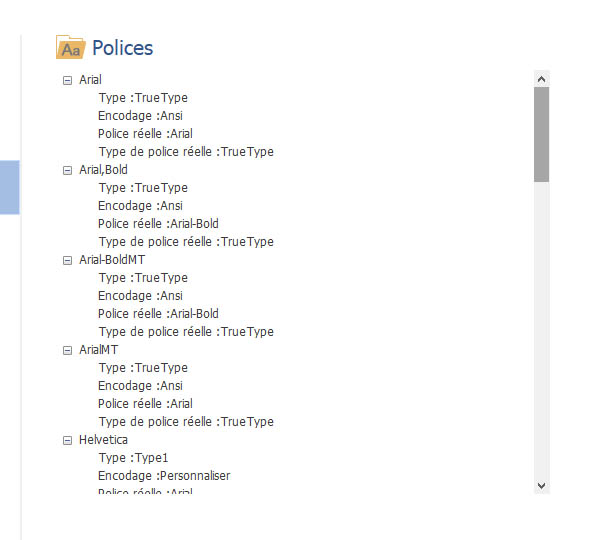614x540 pixels.
Task: Select 'Police réelle :Arial-Bold' under Arial,Bold
Action: 158,224
